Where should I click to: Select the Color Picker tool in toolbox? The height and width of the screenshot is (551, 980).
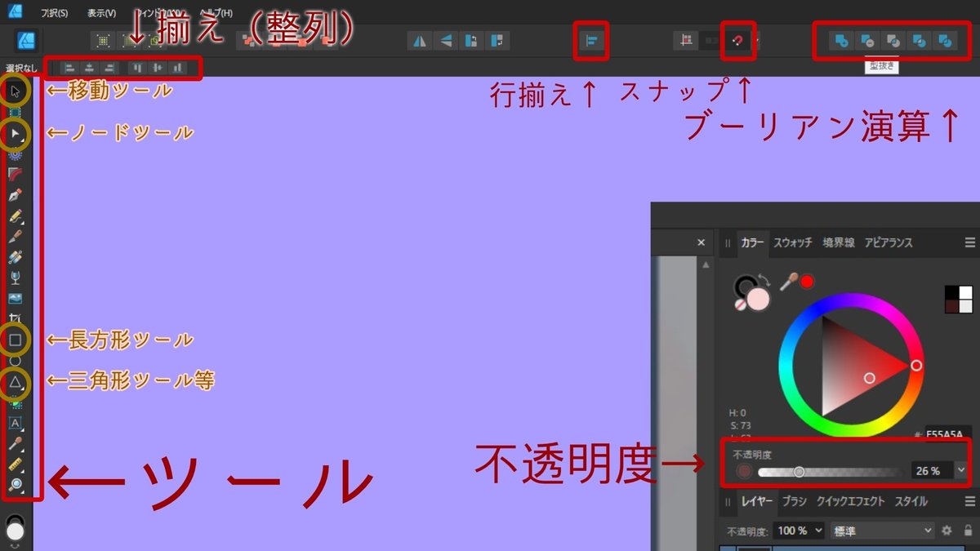[15, 444]
